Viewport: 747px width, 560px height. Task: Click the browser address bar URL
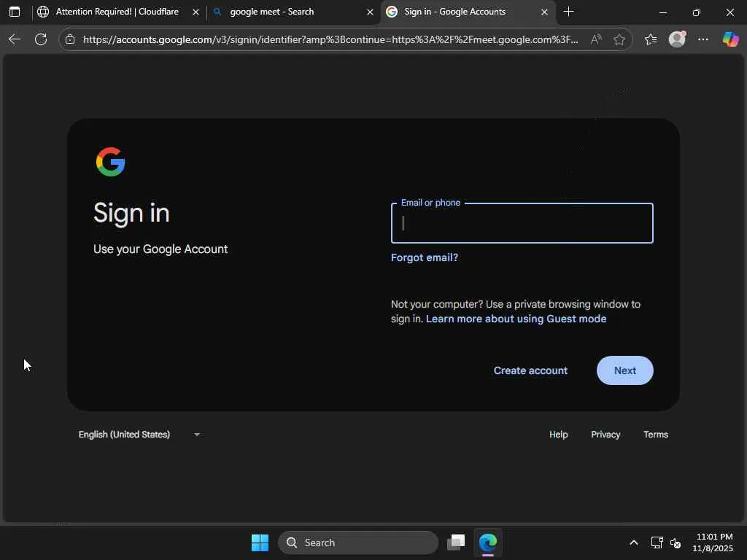(330, 39)
